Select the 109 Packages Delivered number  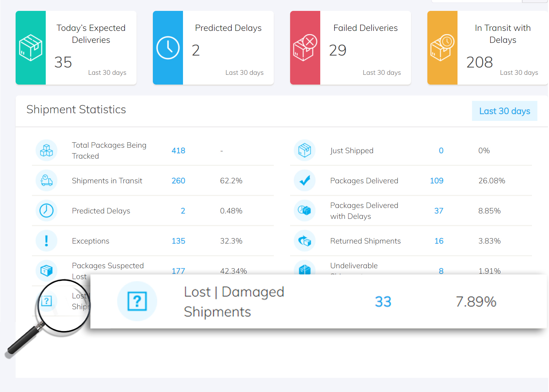click(x=436, y=181)
